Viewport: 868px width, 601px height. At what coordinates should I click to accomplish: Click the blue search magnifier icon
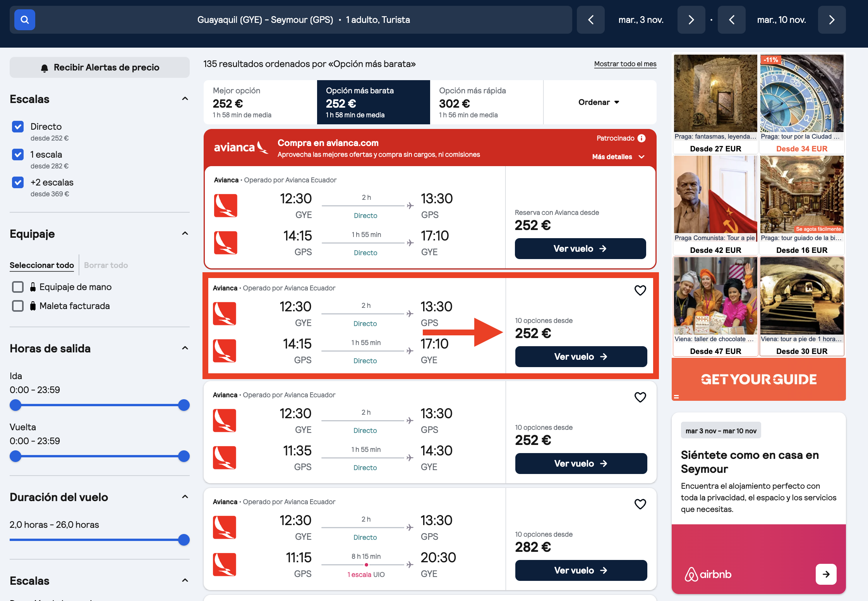25,20
